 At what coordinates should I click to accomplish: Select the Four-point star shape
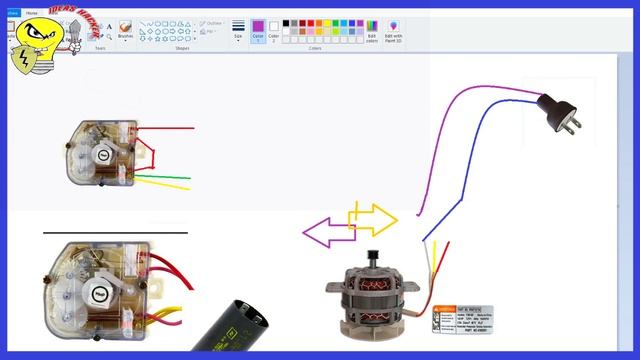150,38
